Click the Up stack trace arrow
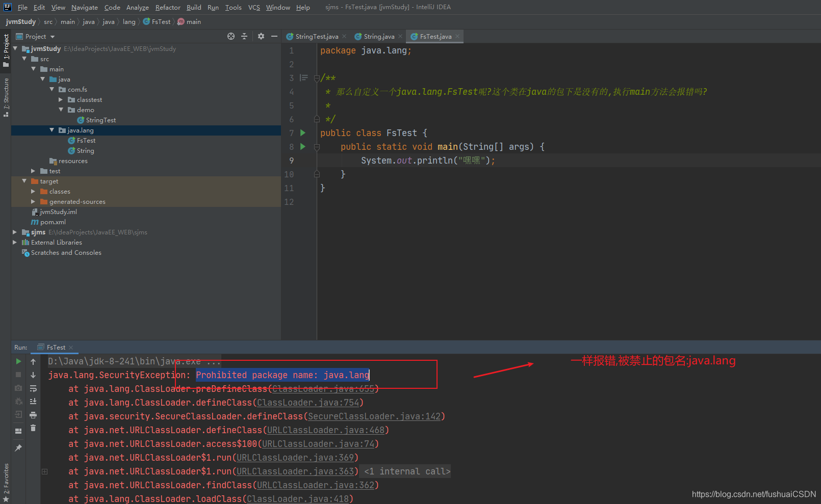Viewport: 821px width, 504px height. pos(33,361)
